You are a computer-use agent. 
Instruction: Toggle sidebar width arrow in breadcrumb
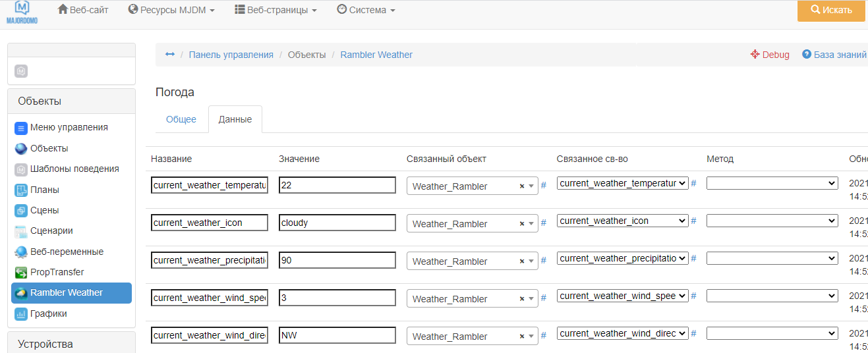(x=169, y=55)
